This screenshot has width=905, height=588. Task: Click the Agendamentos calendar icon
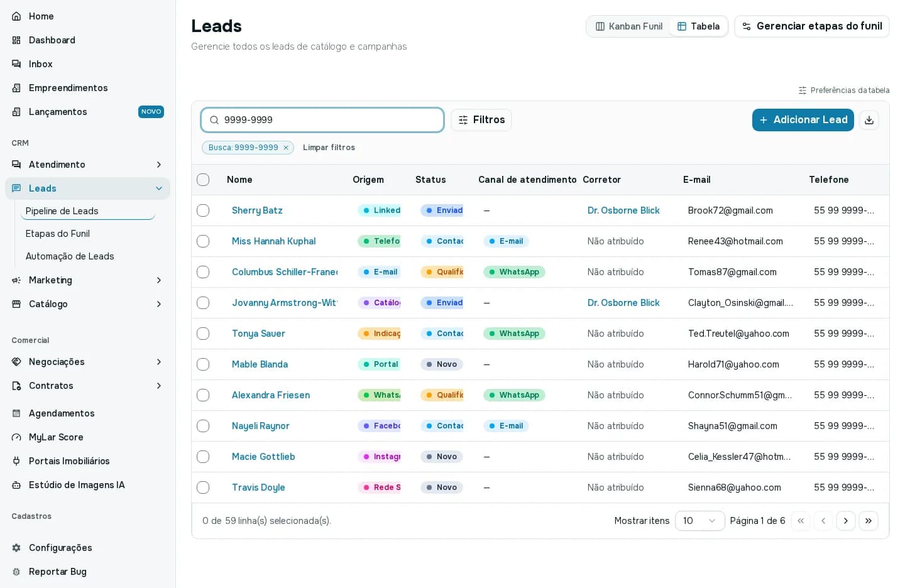[x=16, y=413]
